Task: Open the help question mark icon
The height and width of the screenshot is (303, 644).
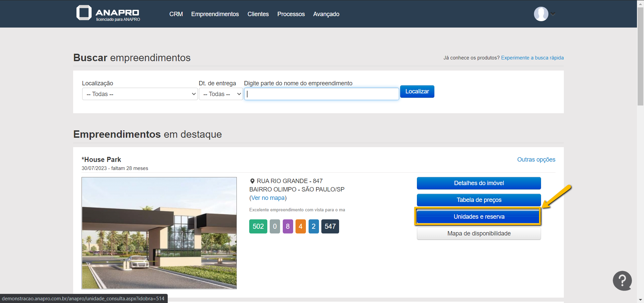Action: tap(622, 280)
